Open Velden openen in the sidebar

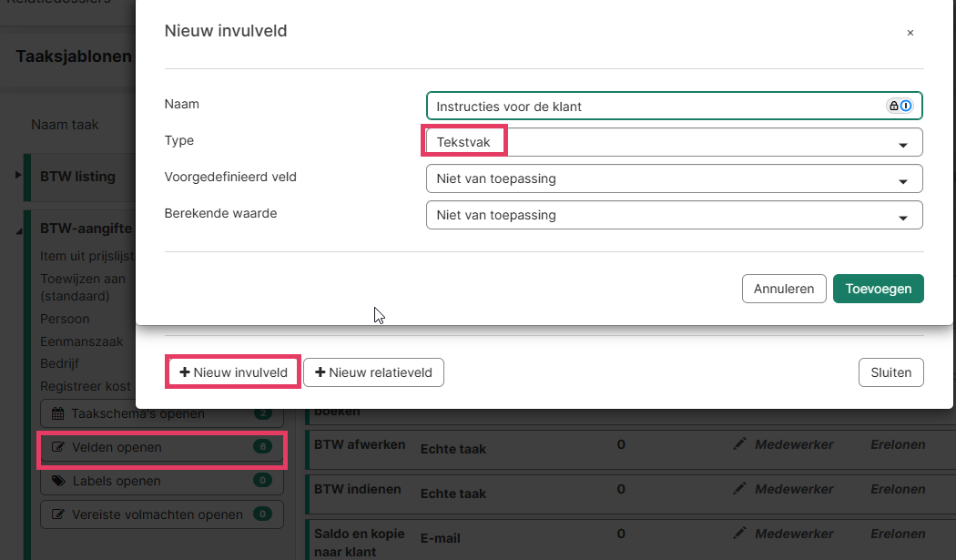click(x=161, y=447)
